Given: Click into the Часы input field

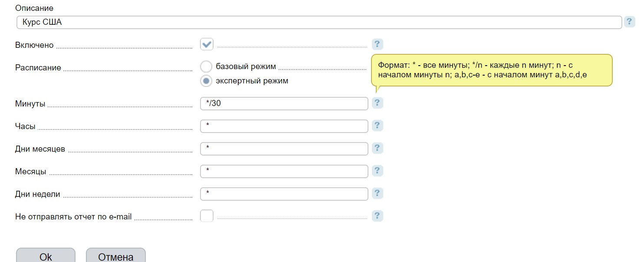Looking at the screenshot, I should (284, 126).
